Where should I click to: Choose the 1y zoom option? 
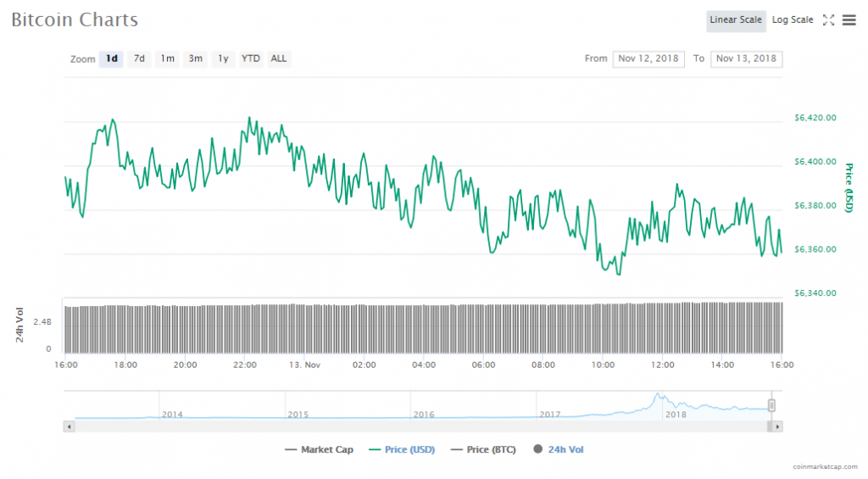[x=223, y=58]
